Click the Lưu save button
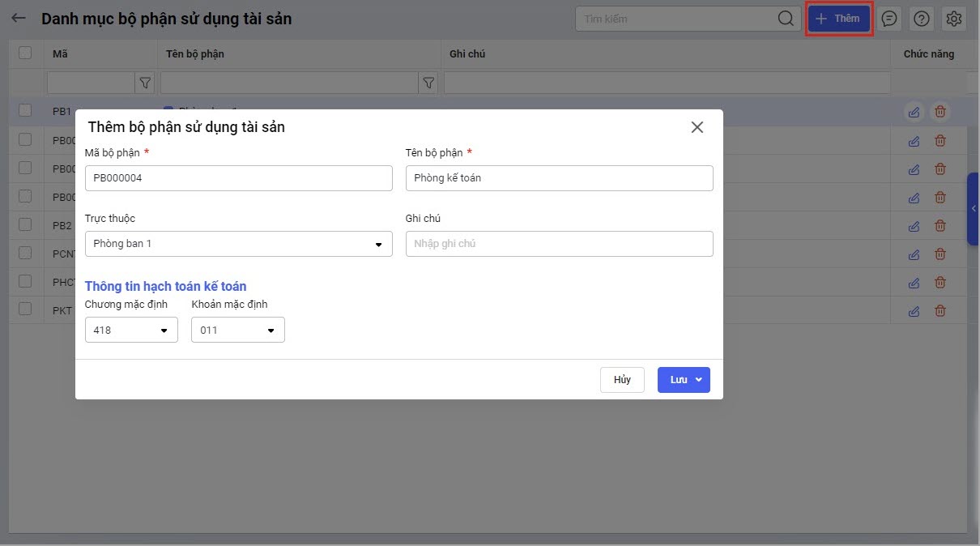 point(678,380)
